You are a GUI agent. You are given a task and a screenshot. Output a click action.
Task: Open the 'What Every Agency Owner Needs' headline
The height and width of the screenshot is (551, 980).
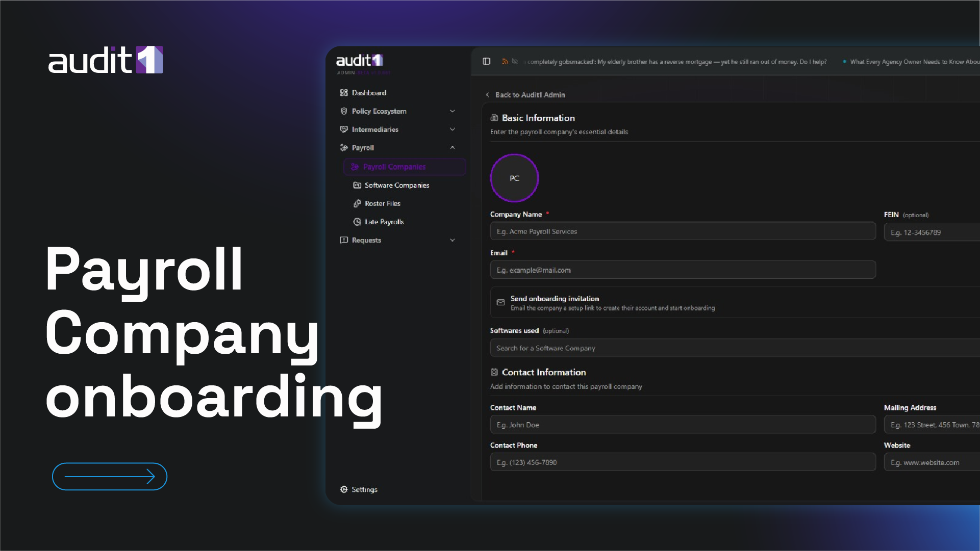point(914,61)
